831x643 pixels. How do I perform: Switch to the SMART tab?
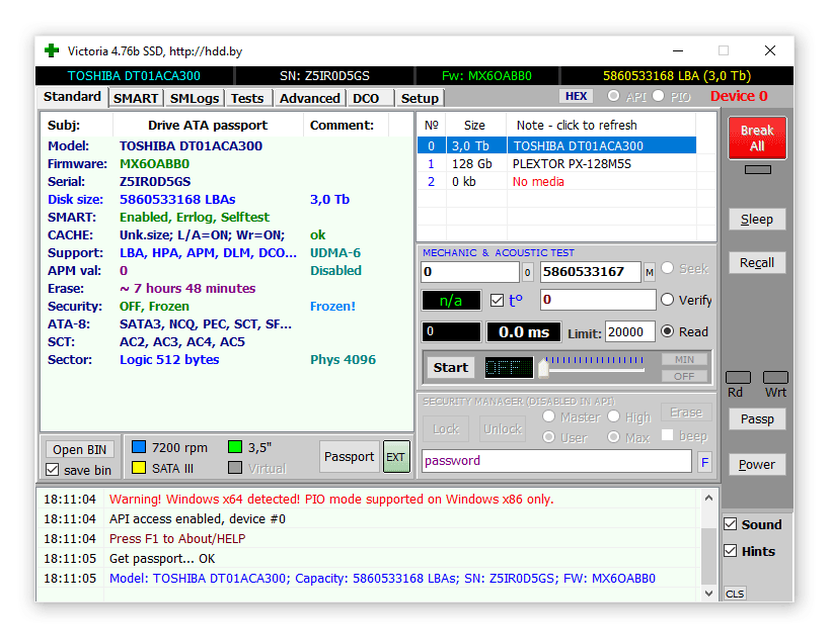click(x=135, y=98)
